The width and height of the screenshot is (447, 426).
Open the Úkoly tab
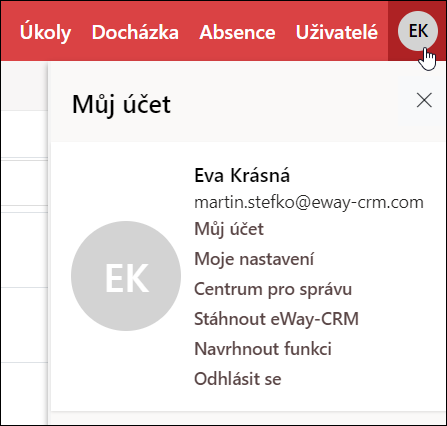(x=45, y=32)
